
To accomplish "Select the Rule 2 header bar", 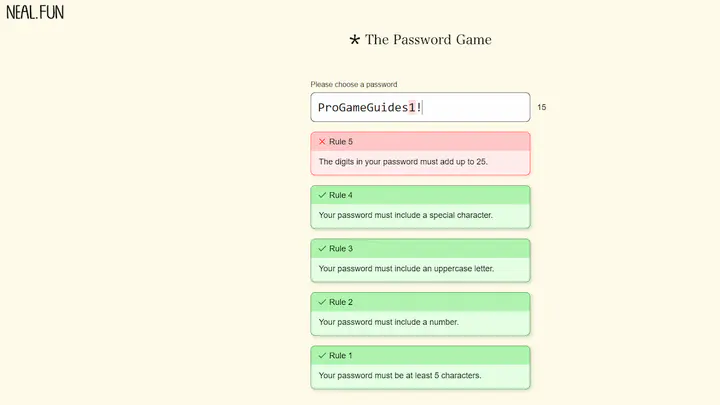I will [x=420, y=302].
